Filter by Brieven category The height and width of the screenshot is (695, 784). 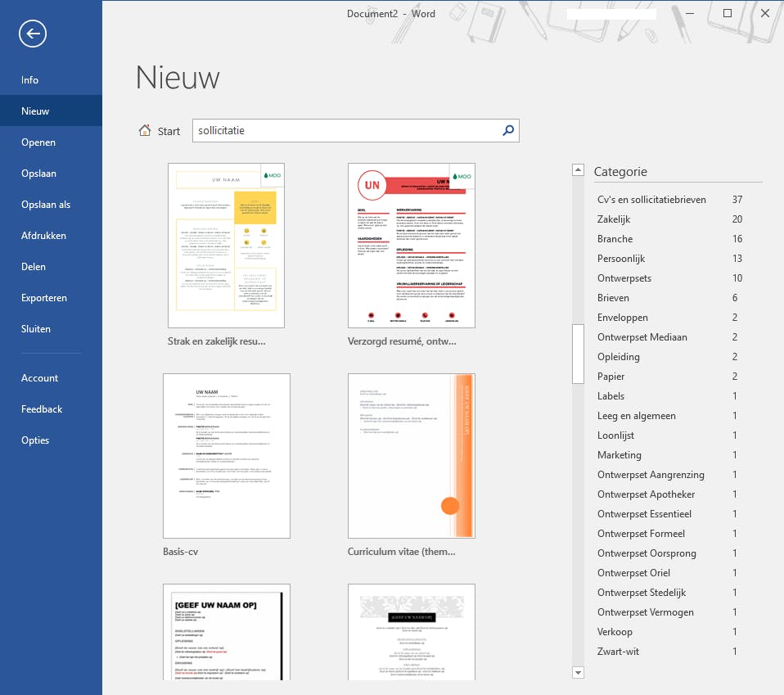point(670,298)
